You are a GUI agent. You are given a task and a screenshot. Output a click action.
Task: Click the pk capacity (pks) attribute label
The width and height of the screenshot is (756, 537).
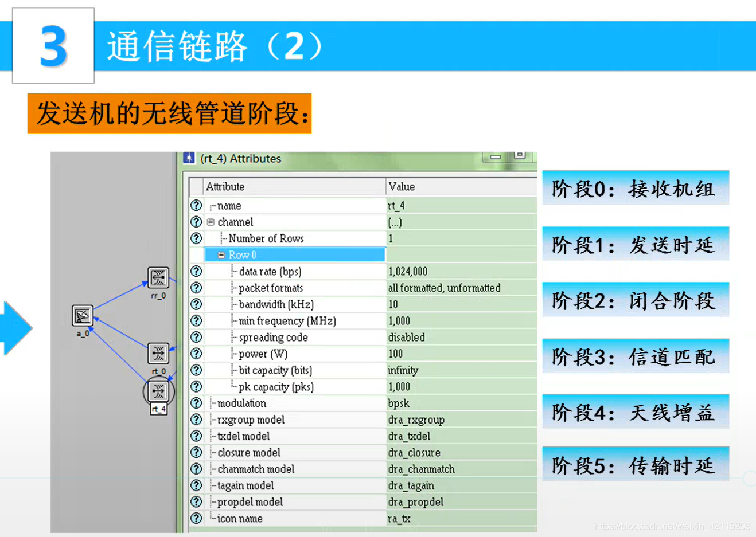pos(276,387)
